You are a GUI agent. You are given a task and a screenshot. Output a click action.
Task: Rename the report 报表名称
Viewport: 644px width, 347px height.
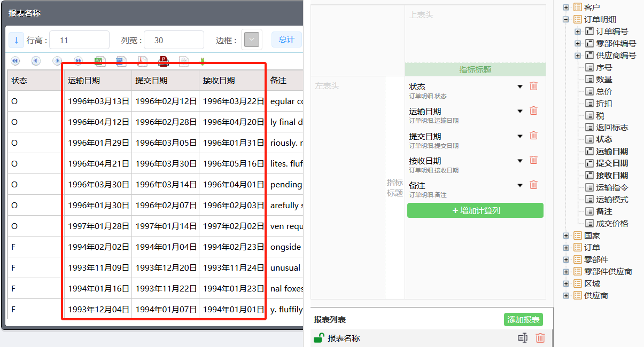coord(522,338)
